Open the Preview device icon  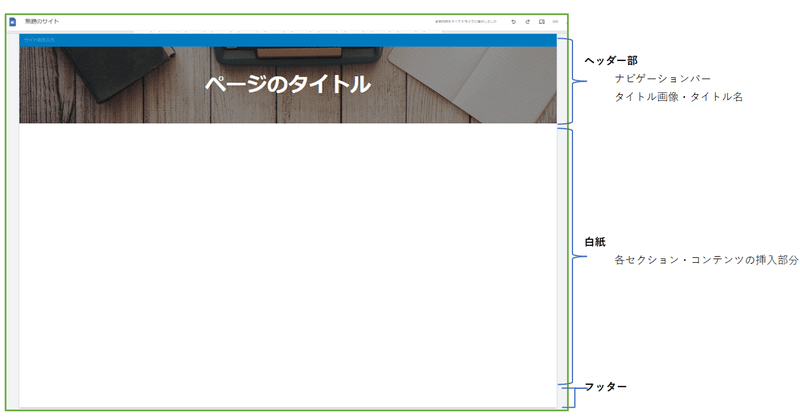click(x=541, y=22)
